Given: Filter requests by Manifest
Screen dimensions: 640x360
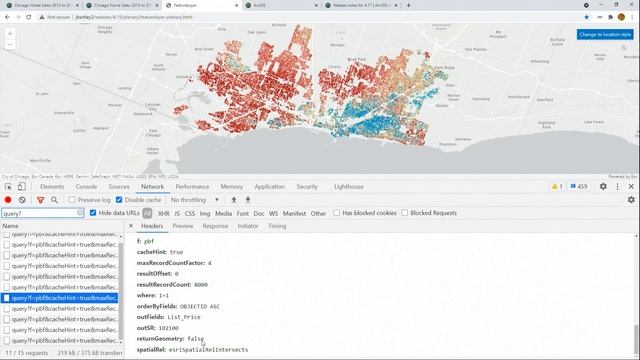Looking at the screenshot, I should click(x=294, y=213).
